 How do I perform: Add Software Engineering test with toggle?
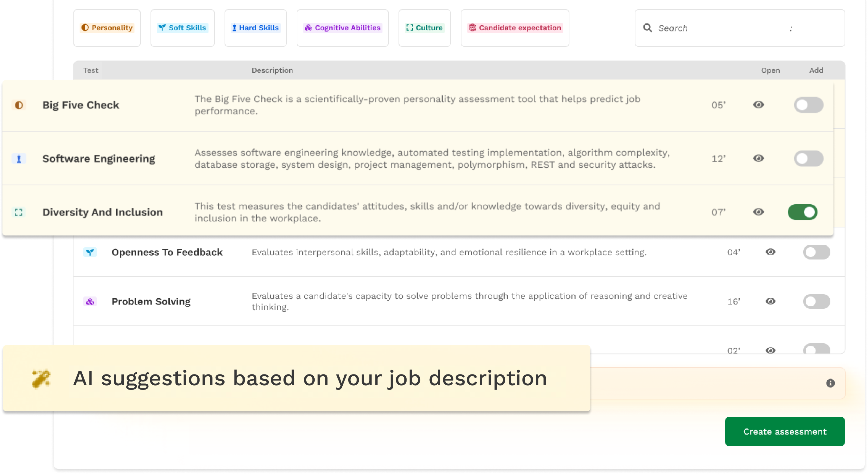(808, 158)
